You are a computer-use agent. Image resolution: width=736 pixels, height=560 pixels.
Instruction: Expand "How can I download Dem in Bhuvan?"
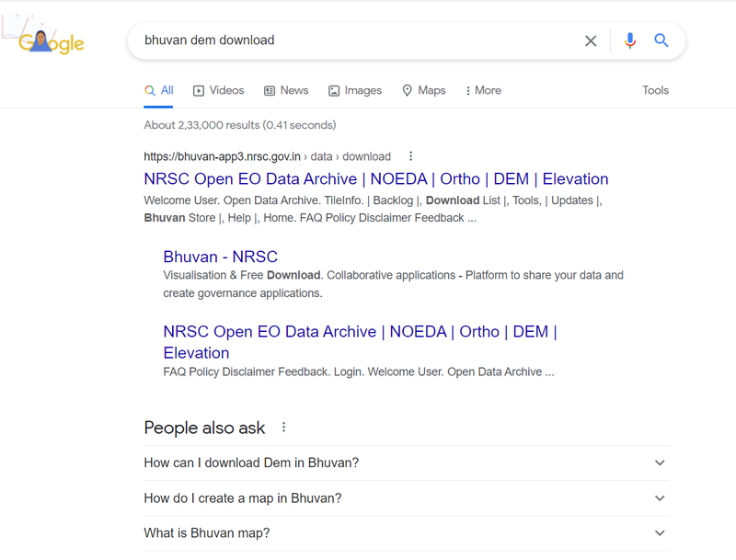pos(407,463)
